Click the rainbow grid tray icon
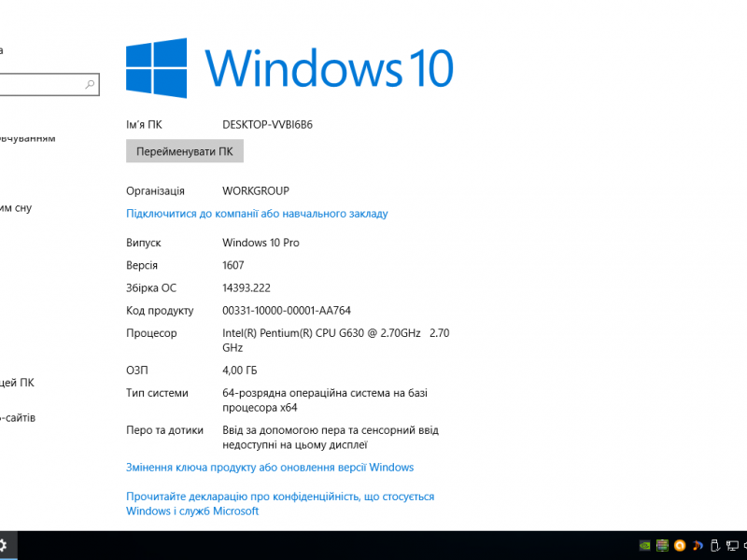 [662, 545]
